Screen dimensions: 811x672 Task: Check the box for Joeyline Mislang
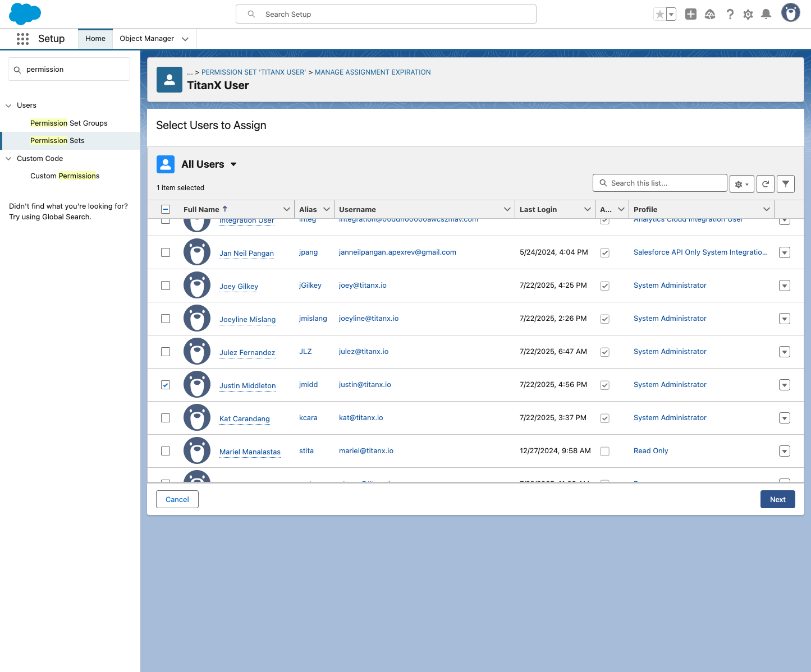[166, 319]
